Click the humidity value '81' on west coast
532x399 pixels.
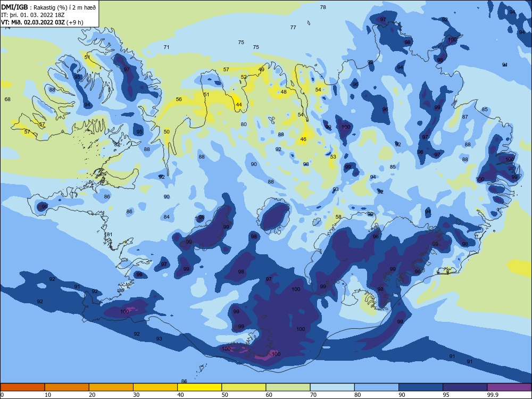point(109,235)
